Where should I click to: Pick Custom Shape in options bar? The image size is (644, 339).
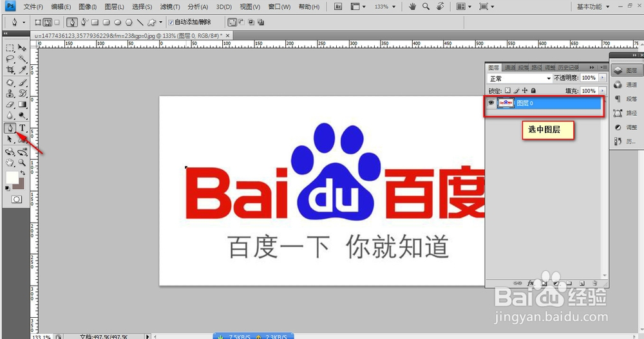click(151, 22)
